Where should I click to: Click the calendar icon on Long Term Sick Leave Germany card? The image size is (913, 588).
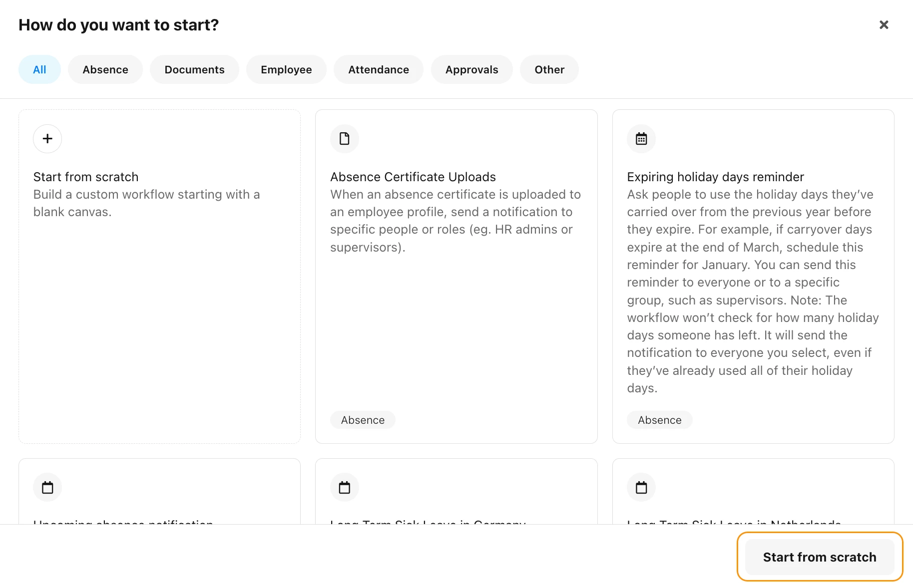click(x=345, y=487)
